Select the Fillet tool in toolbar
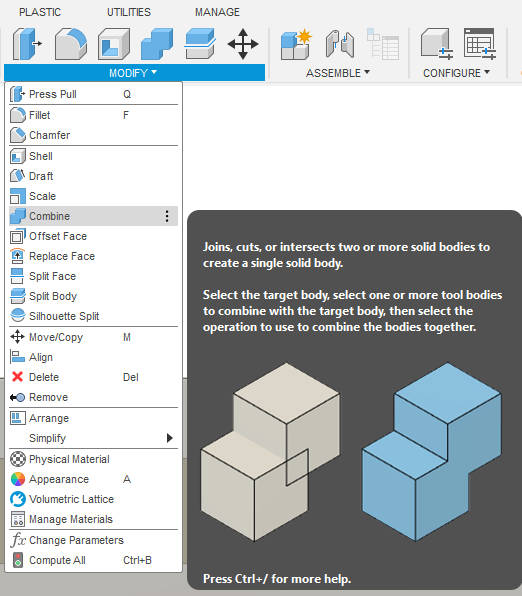The width and height of the screenshot is (522, 596). (x=71, y=44)
